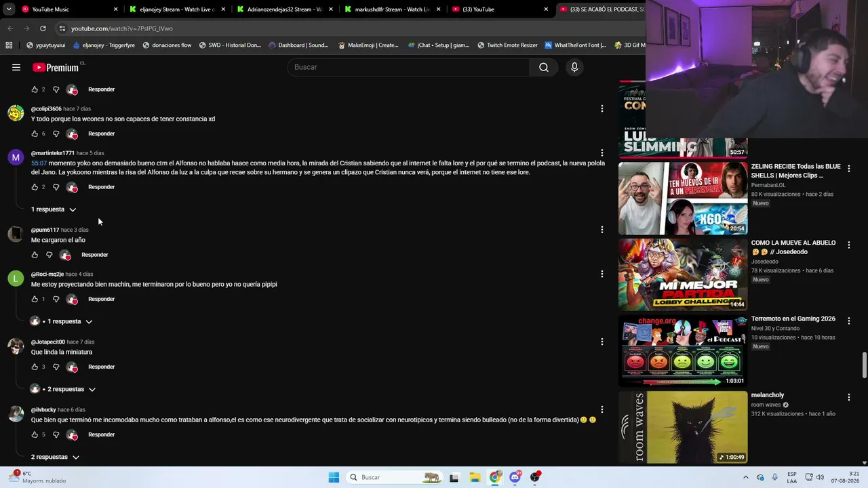This screenshot has width=868, height=488.
Task: Open three-dot menu for Terremoto en el Gaming video
Action: [x=848, y=321]
